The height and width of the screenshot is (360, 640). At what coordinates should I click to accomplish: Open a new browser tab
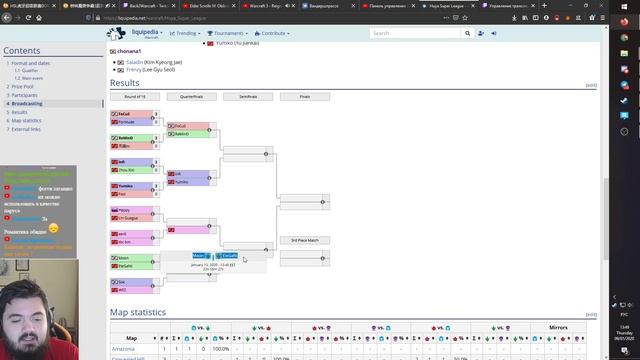pos(544,6)
